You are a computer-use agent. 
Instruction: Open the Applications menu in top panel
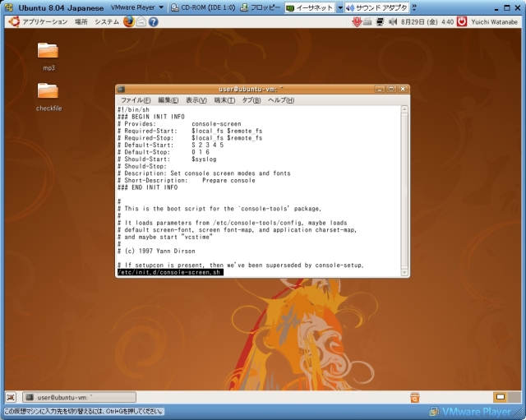[x=45, y=22]
